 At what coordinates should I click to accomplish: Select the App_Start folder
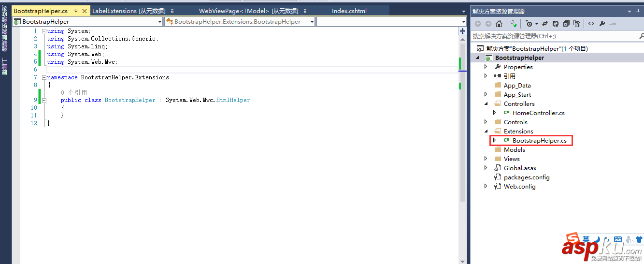[x=517, y=94]
